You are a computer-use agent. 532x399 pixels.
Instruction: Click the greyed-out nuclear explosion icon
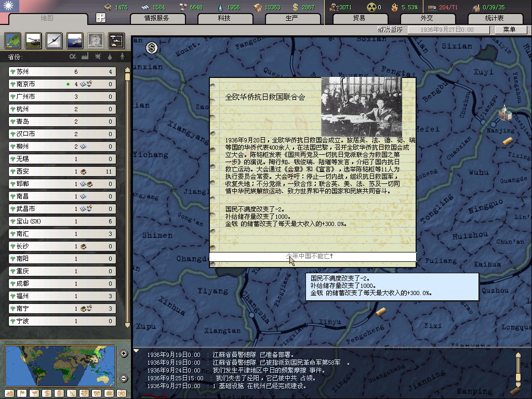[96, 41]
